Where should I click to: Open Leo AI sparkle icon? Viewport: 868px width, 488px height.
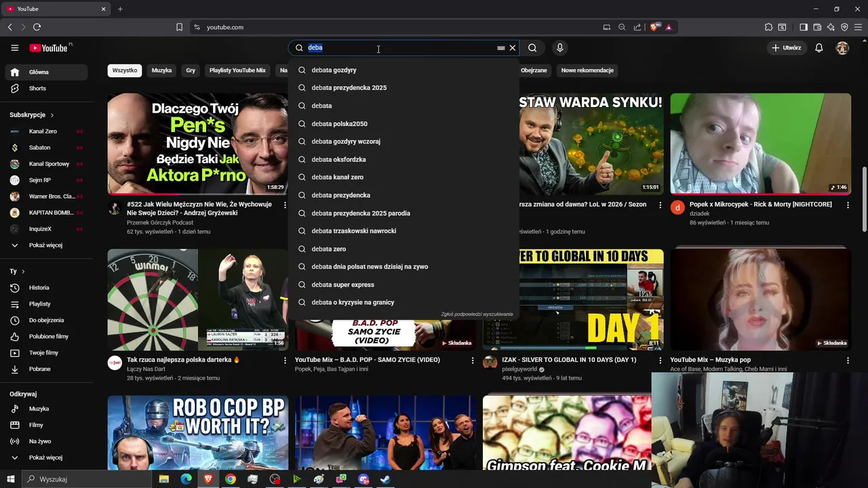click(831, 27)
